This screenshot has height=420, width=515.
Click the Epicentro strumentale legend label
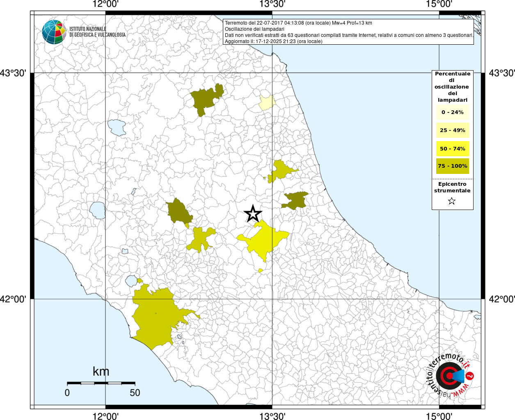452,187
